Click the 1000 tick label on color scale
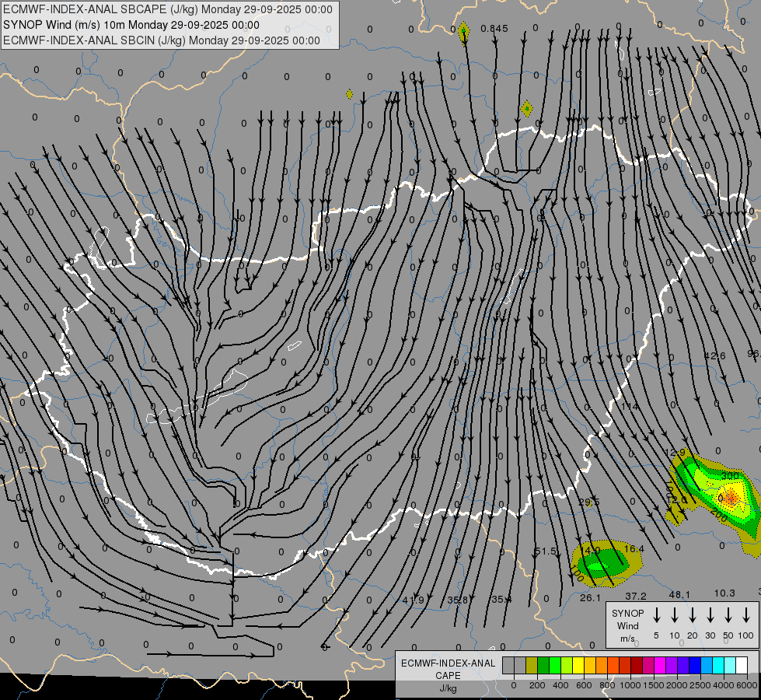This screenshot has height=700, width=761. (x=630, y=685)
